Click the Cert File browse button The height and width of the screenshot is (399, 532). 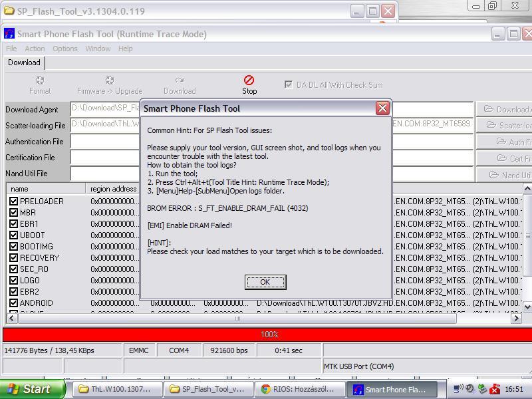504,158
